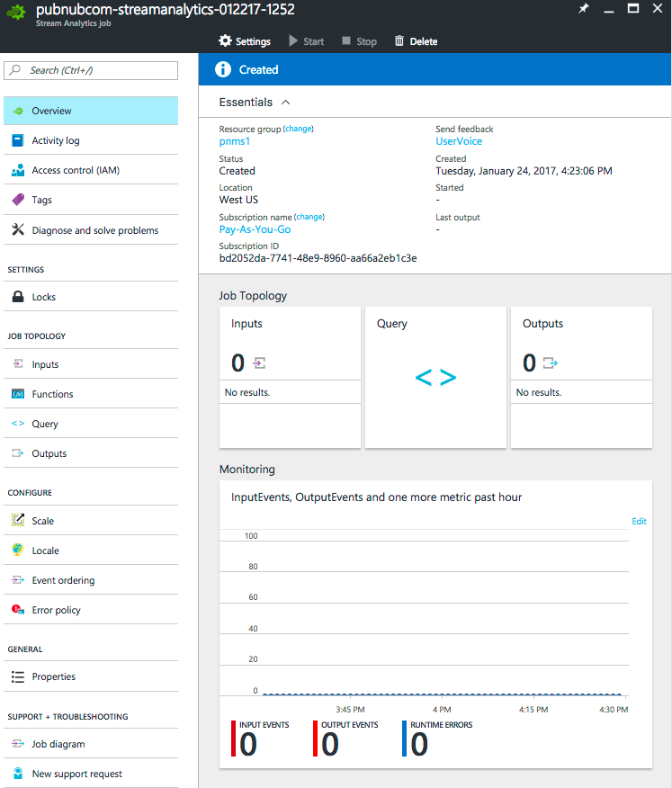Click the Delete label in toolbar
This screenshot has width=672, height=788.
tap(423, 41)
